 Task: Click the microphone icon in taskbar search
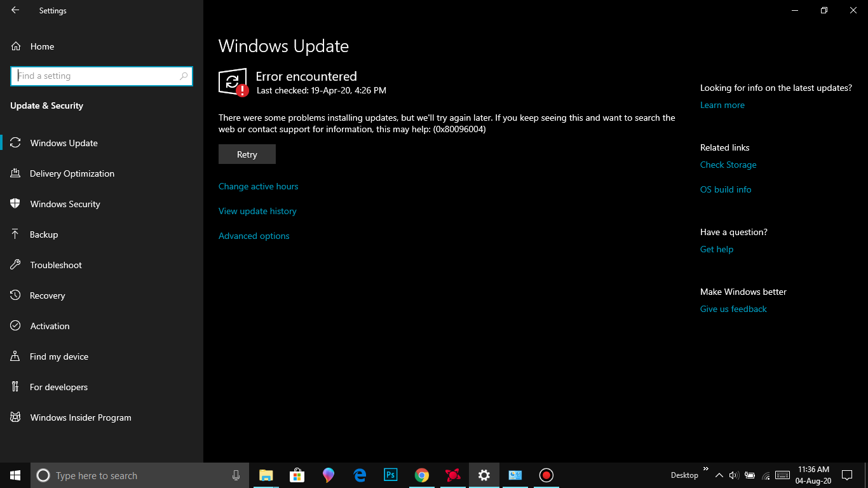click(x=236, y=475)
